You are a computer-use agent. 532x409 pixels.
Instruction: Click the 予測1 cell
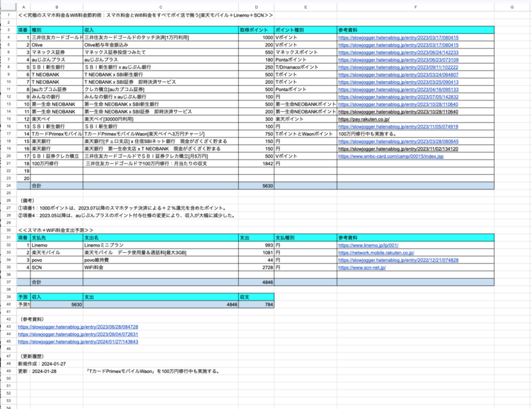(x=23, y=305)
